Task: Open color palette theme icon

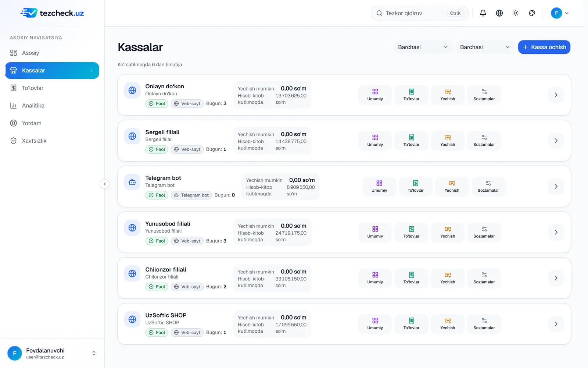Action: (x=532, y=13)
